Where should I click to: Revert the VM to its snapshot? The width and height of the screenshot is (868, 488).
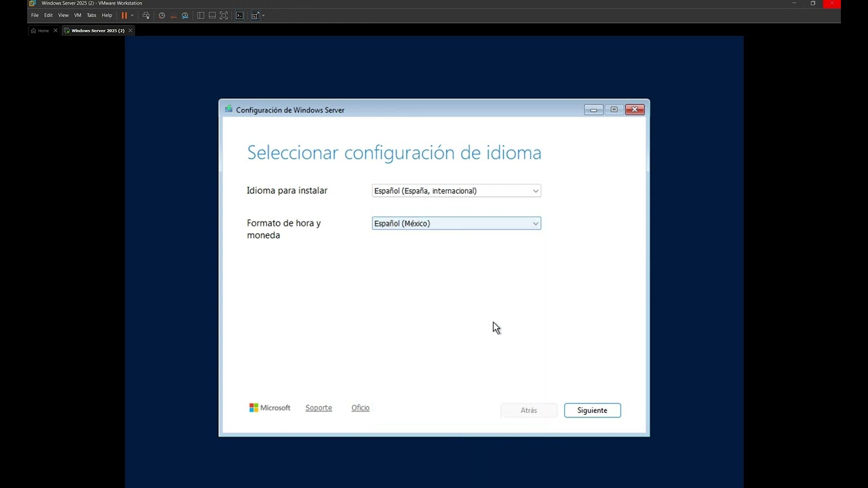click(x=173, y=15)
